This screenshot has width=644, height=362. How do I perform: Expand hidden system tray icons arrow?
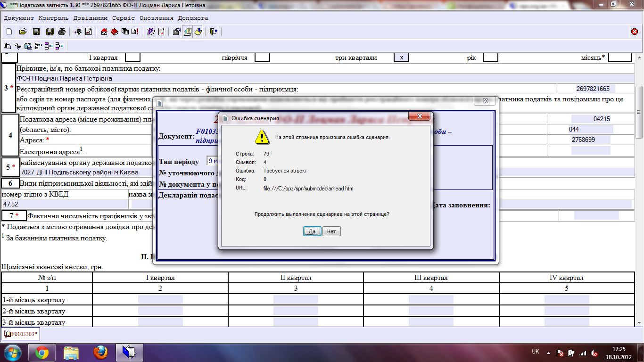[x=548, y=353]
